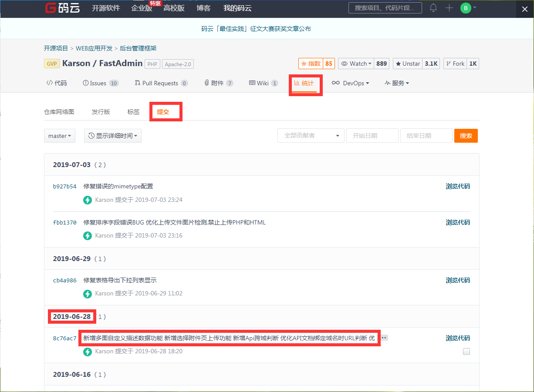Open 高校版 in the top navigation
534x392 pixels.
tap(174, 8)
